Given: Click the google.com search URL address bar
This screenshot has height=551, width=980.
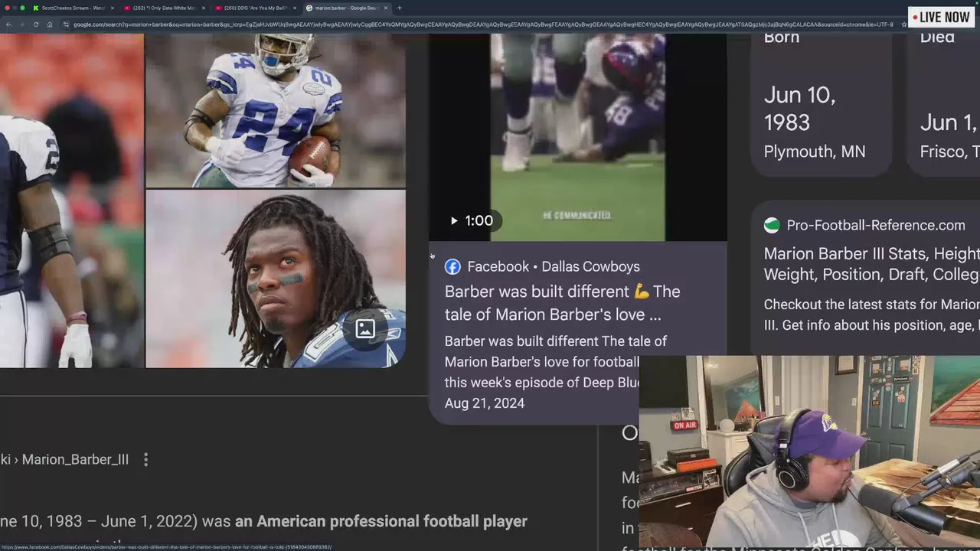Looking at the screenshot, I should pos(482,24).
